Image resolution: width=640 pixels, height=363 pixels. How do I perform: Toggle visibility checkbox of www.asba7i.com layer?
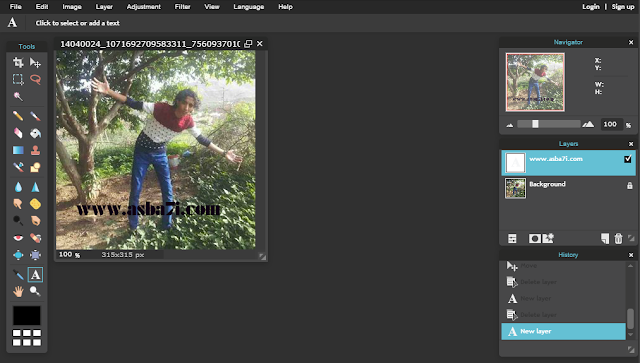click(x=628, y=159)
